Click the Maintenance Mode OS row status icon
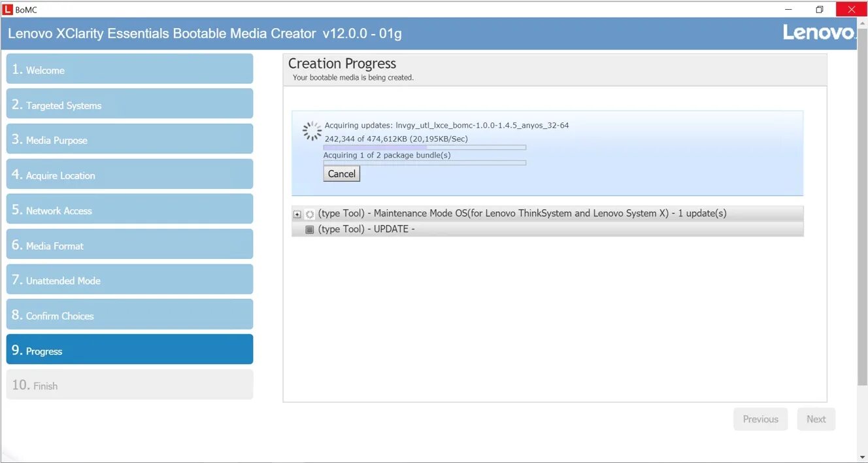This screenshot has width=868, height=463. pos(310,214)
